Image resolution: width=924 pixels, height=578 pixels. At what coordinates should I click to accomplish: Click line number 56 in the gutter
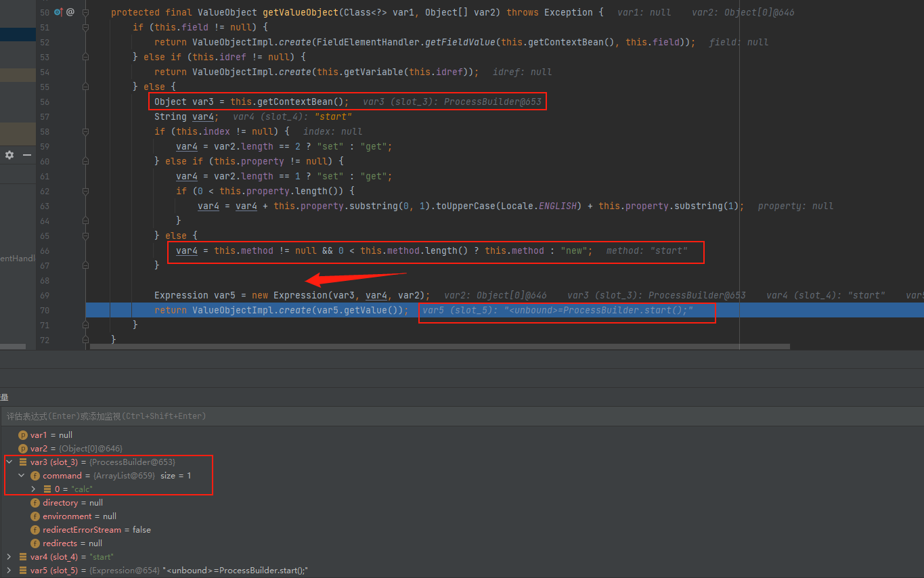(45, 102)
